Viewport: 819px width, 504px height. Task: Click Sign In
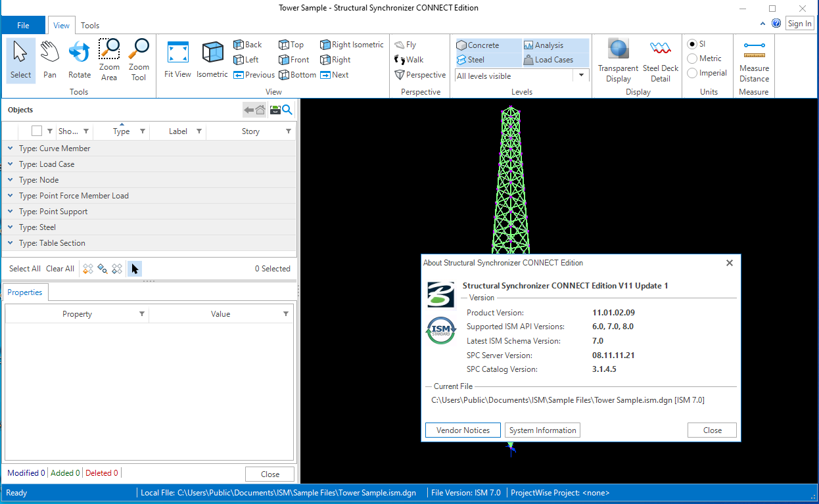(799, 24)
